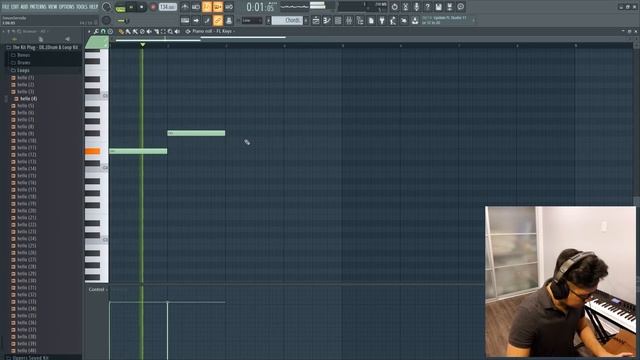This screenshot has height=360, width=640.
Task: Open the HELP menu
Action: [x=93, y=7]
